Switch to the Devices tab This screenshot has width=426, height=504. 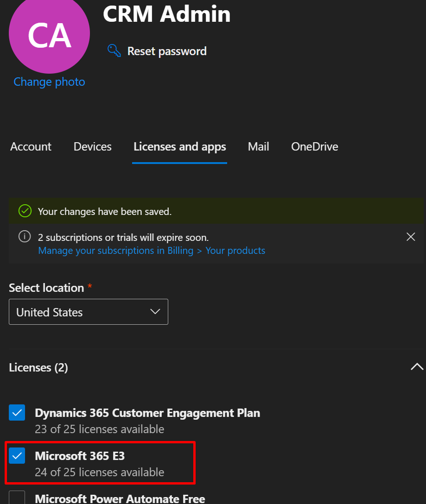[93, 146]
